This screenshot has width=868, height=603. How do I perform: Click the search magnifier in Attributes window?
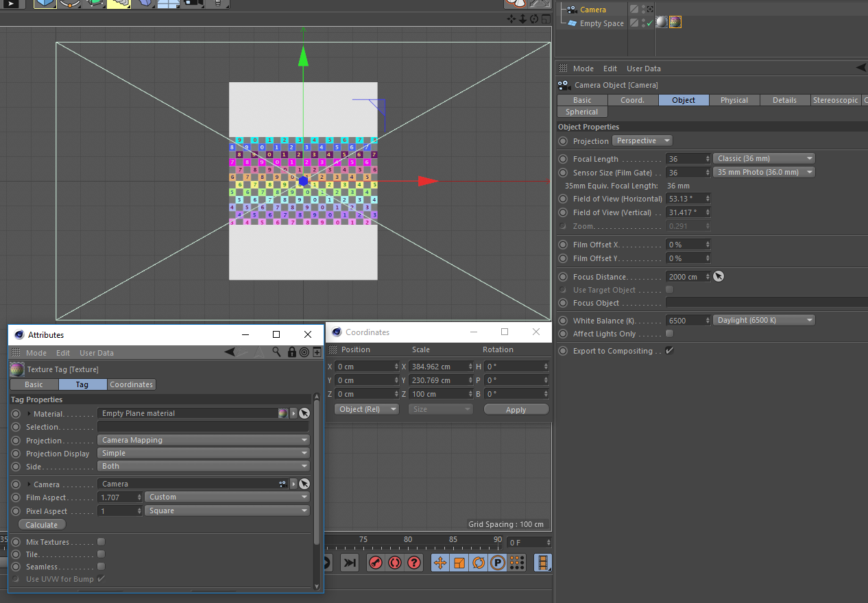[x=276, y=352]
